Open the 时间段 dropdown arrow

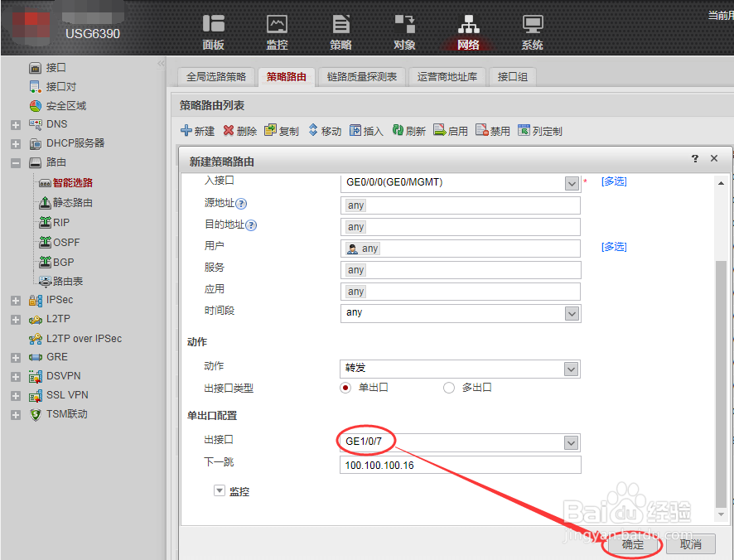572,313
